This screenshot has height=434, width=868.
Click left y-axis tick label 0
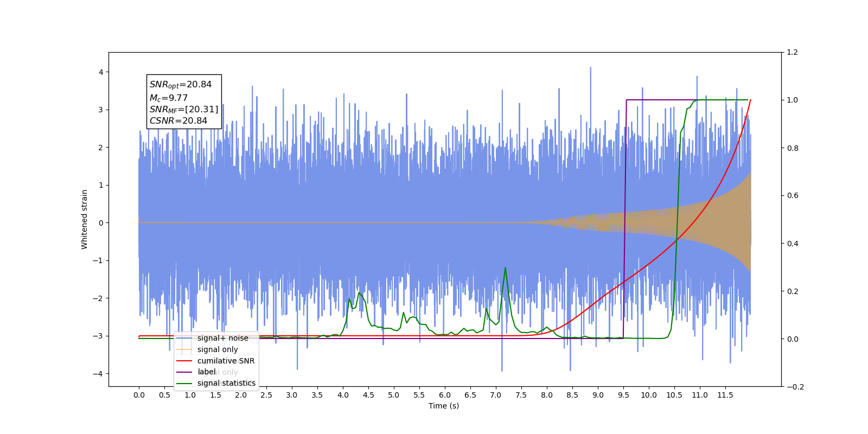point(101,223)
